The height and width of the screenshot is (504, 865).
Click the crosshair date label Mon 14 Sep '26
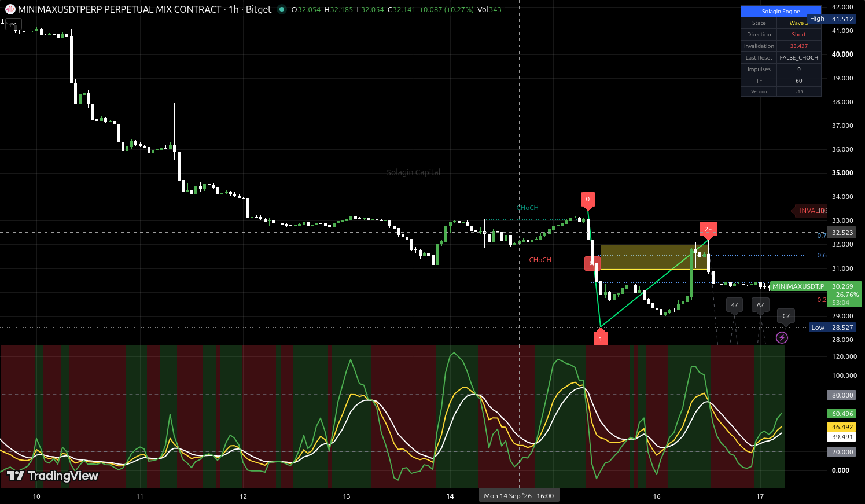[519, 496]
